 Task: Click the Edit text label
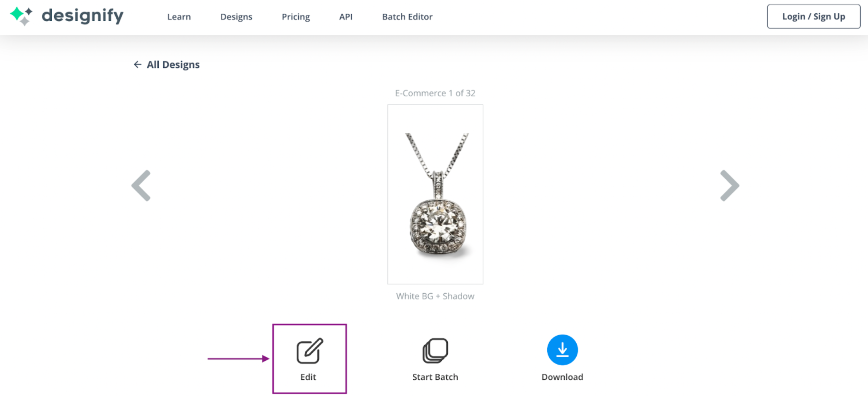308,377
